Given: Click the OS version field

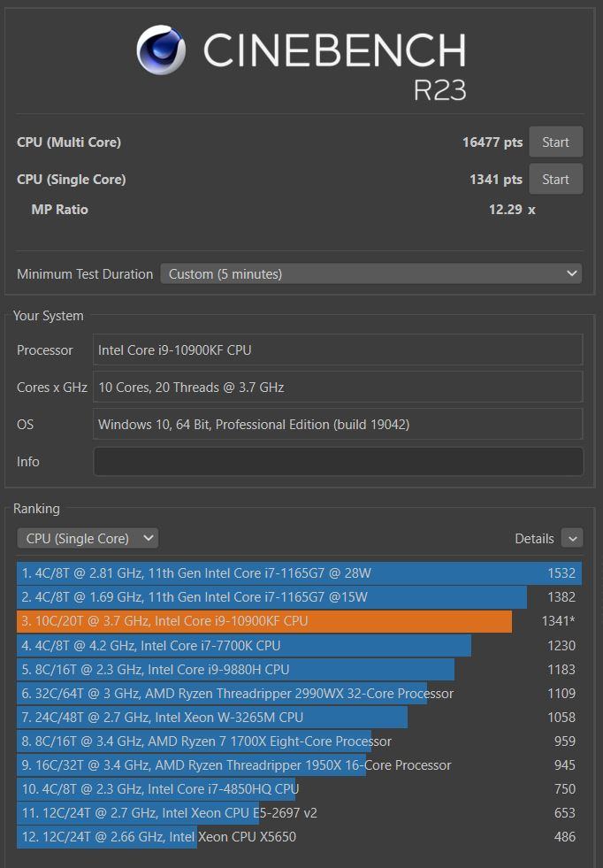Looking at the screenshot, I should tap(338, 424).
